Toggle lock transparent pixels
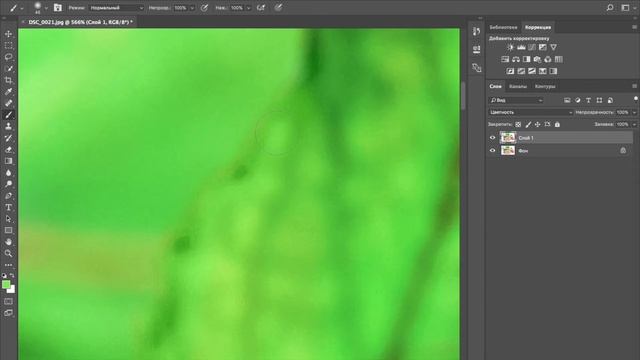The width and height of the screenshot is (640, 360). coord(518,124)
